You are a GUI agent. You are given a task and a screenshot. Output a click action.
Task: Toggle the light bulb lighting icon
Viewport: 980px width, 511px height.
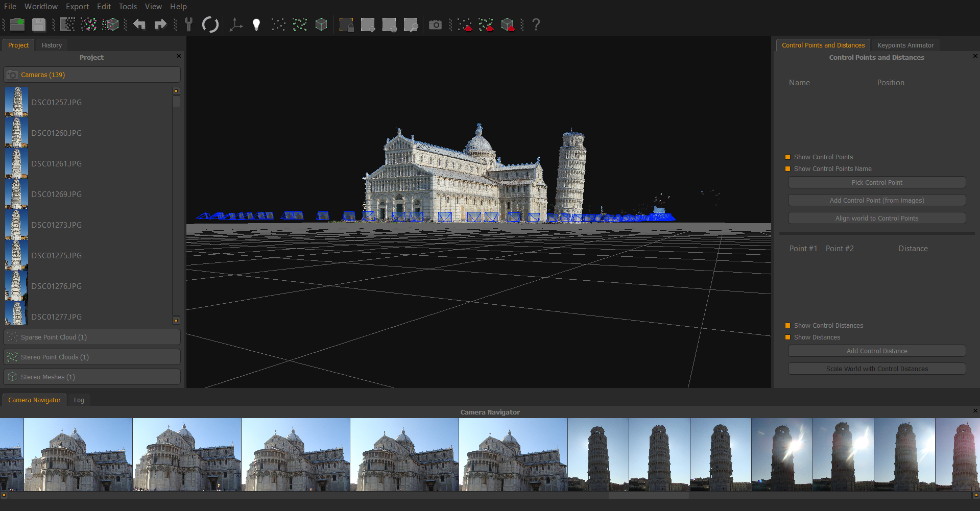[256, 25]
